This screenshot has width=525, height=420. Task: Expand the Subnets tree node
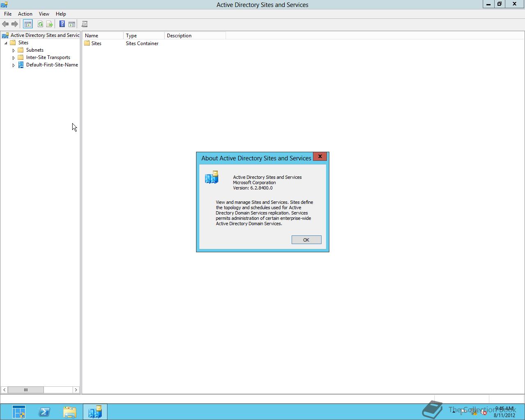[14, 50]
